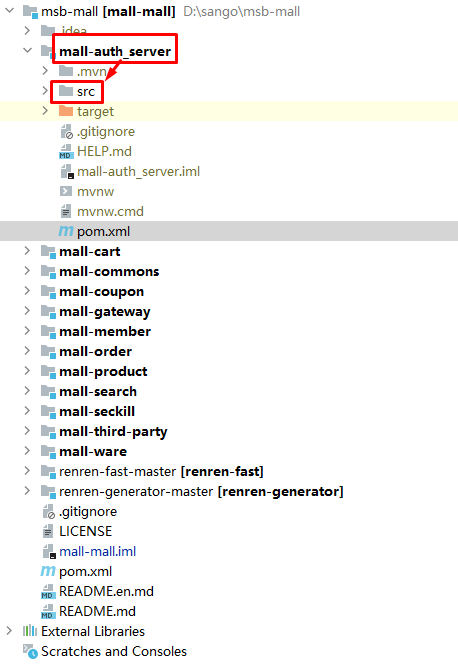Screen dimensions: 458x669
Task: Select the LICENSE file
Action: pyautogui.click(x=85, y=531)
